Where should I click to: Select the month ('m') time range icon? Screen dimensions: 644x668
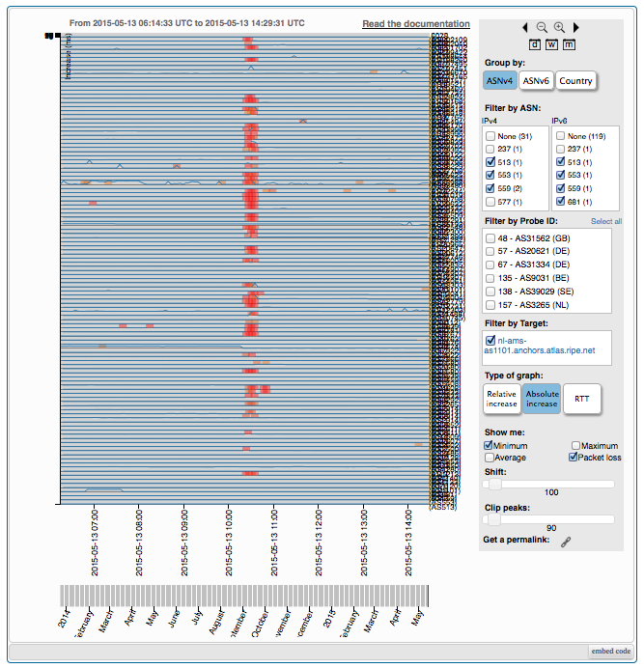569,44
